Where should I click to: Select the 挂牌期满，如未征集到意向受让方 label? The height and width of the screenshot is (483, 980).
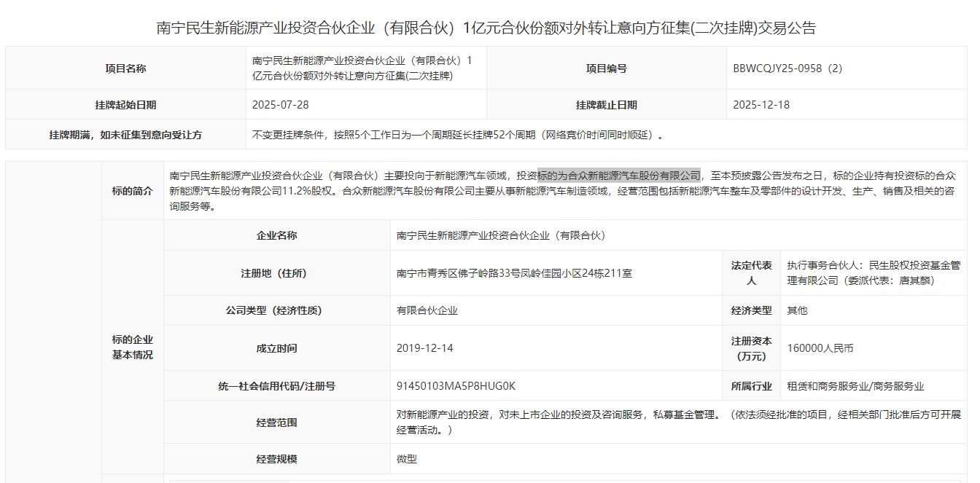pos(125,135)
